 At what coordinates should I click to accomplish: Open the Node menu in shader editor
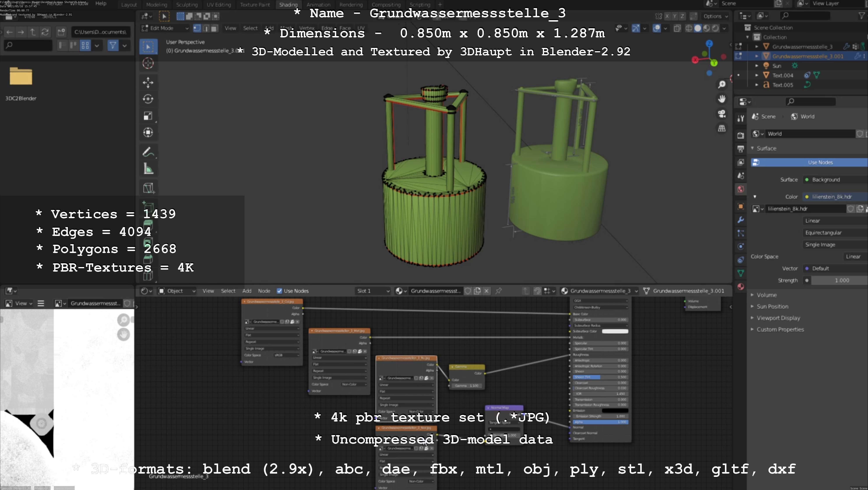264,291
